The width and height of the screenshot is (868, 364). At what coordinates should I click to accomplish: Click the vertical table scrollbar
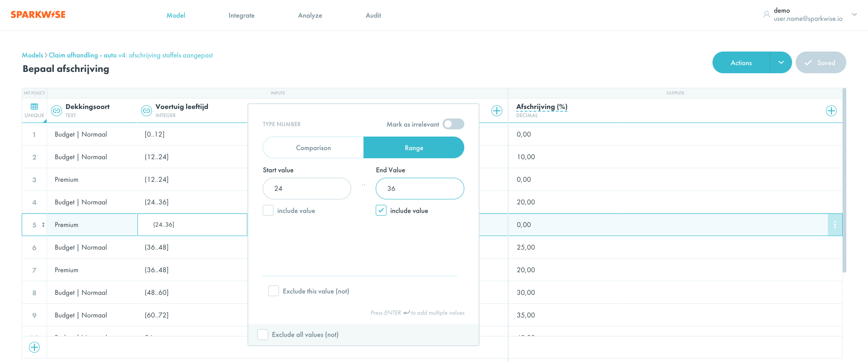(844, 180)
